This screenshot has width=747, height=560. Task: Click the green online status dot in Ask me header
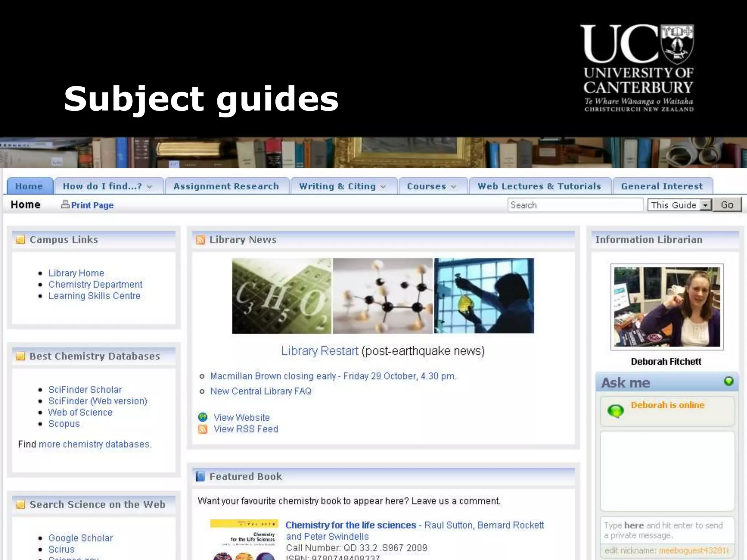[728, 381]
